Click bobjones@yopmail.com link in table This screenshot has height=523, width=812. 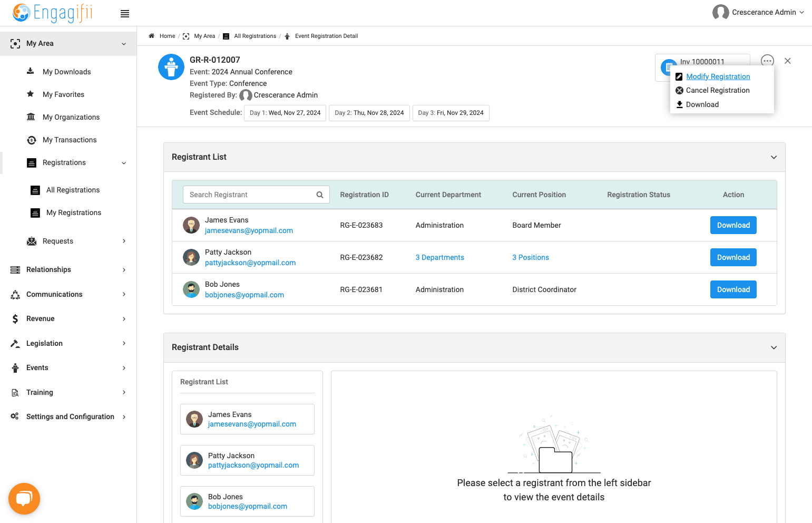point(244,295)
